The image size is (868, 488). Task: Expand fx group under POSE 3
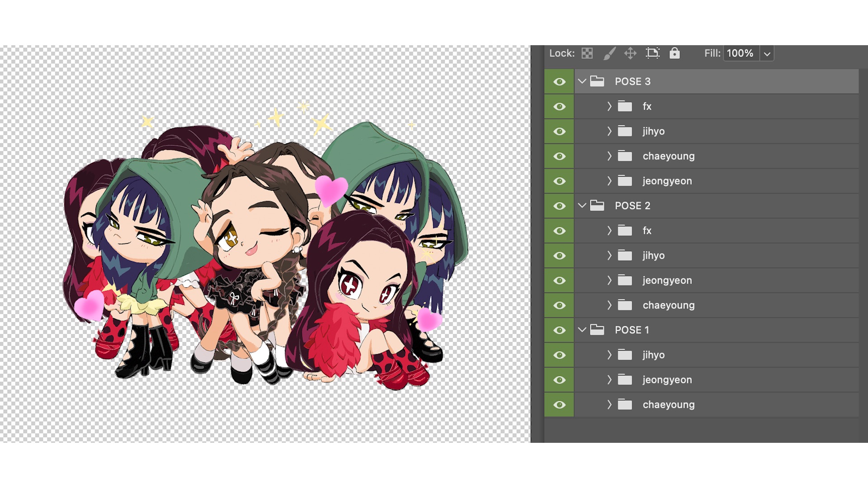(609, 106)
